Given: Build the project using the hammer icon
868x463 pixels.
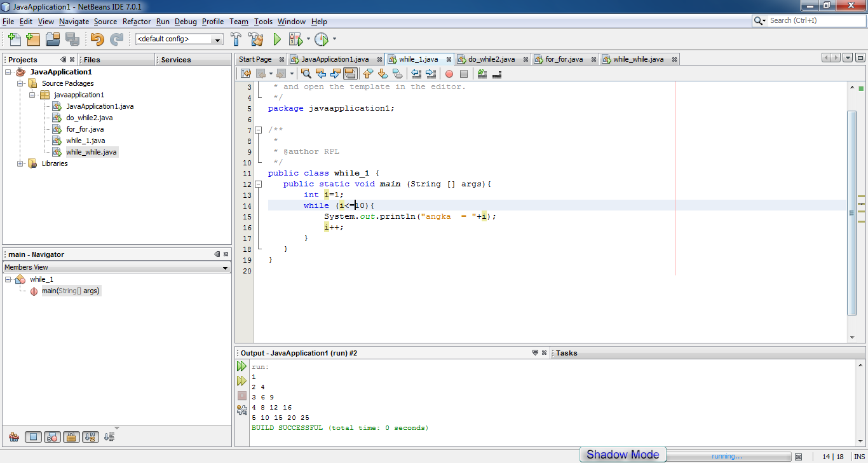Looking at the screenshot, I should [236, 39].
